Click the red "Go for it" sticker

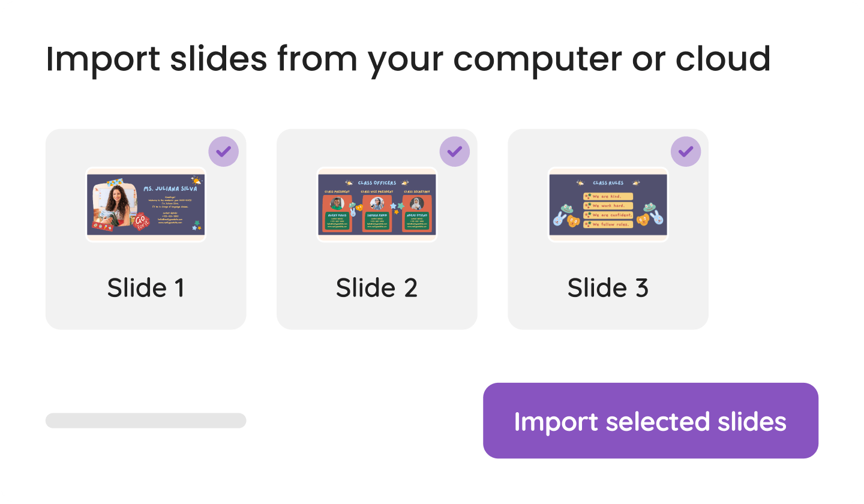[x=142, y=222]
